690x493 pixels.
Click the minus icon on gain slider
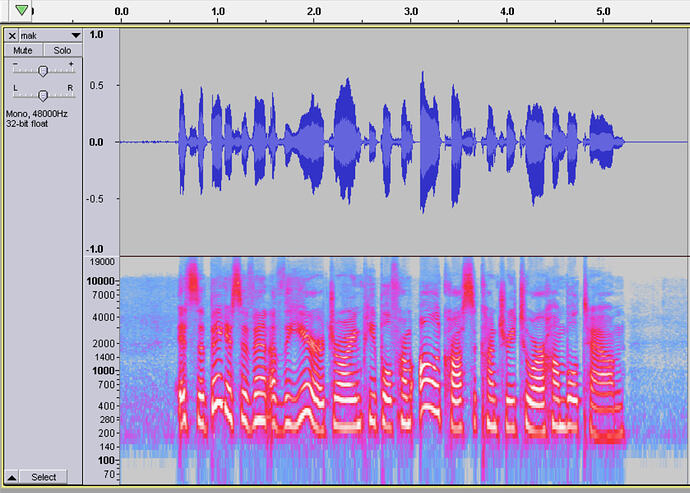[x=15, y=64]
